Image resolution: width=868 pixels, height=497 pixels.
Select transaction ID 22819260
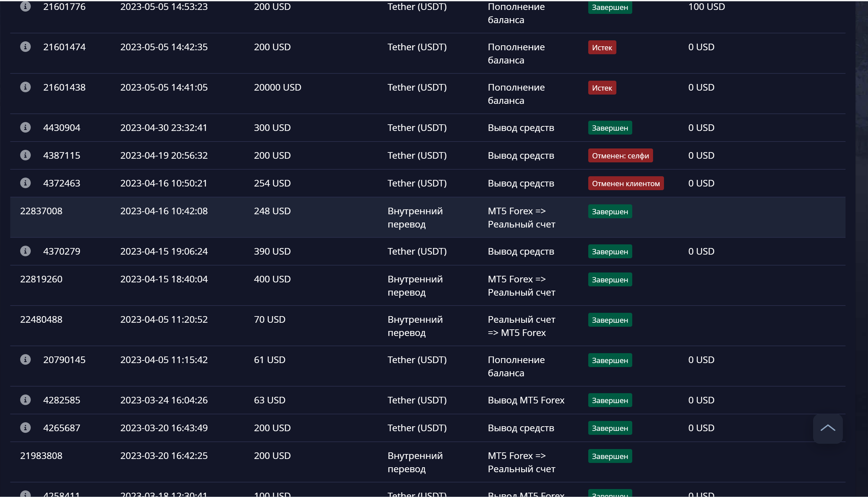point(41,279)
